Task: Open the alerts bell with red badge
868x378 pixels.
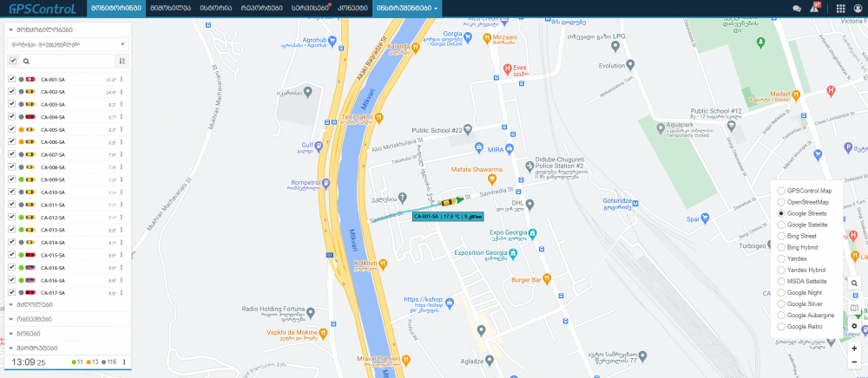Action: pyautogui.click(x=814, y=8)
